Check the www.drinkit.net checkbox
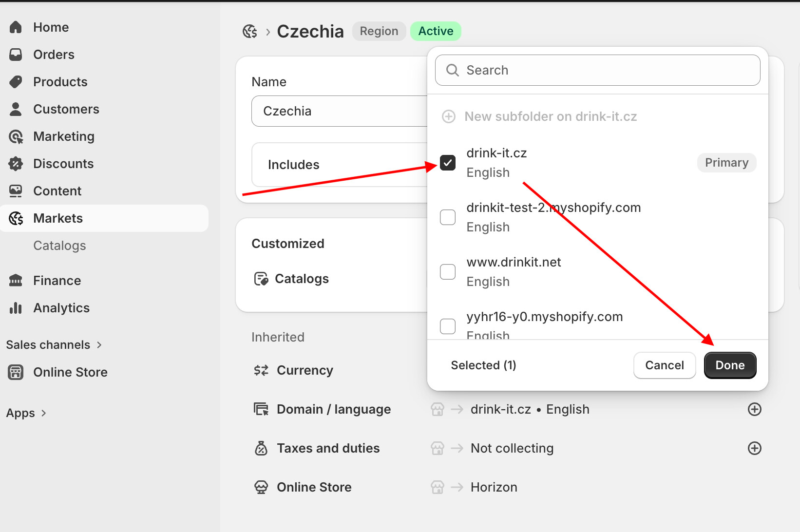800x532 pixels. coord(448,272)
